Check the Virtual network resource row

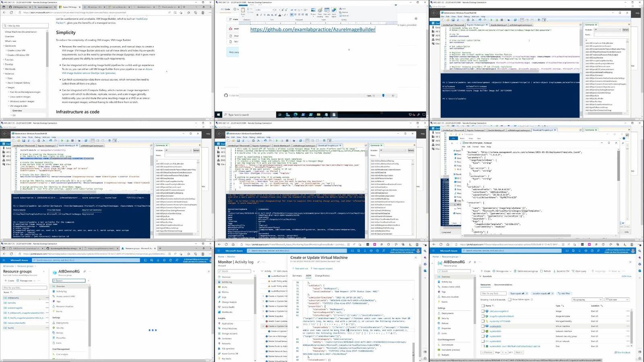coord(483,341)
